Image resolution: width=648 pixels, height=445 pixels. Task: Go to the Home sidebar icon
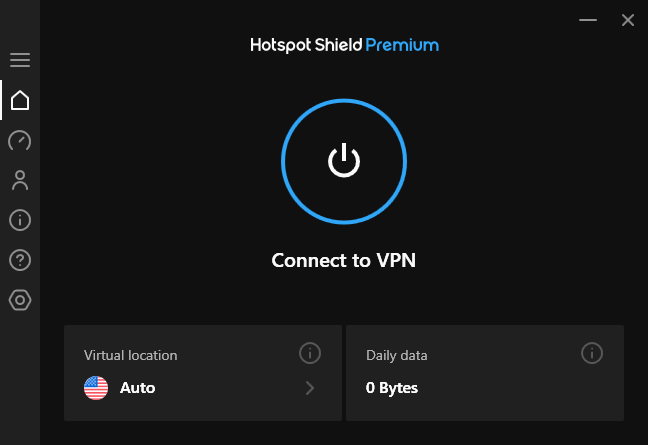[x=20, y=100]
